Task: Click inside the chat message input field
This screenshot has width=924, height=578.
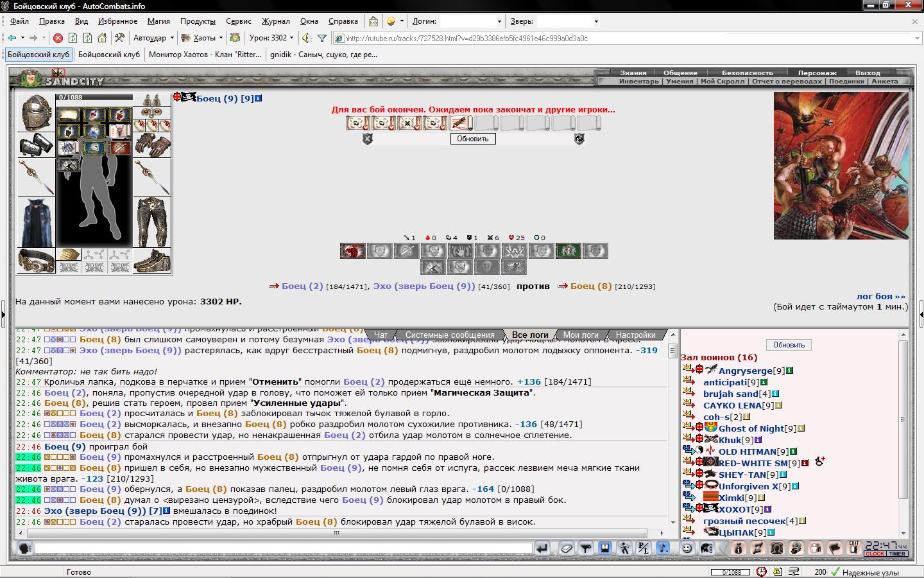Action: coord(284,548)
